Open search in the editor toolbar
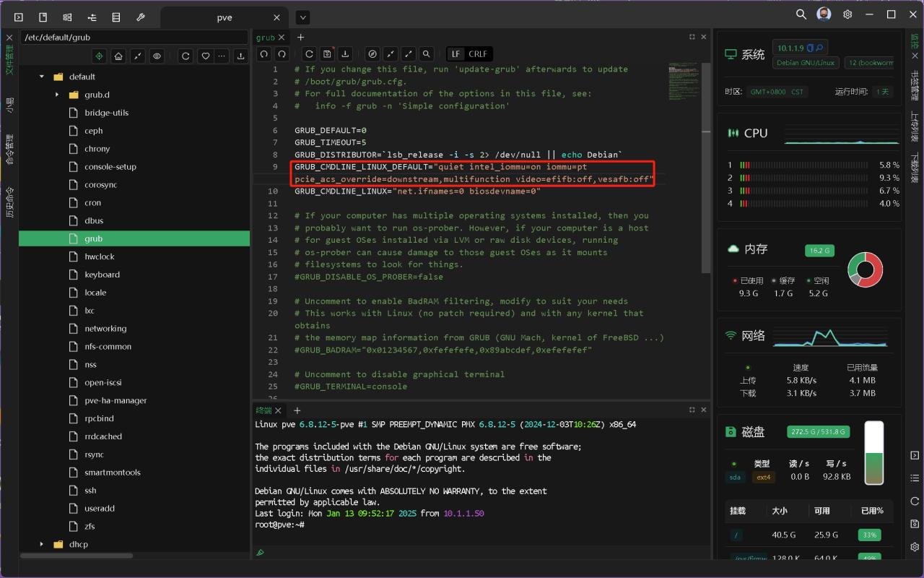924x578 pixels. click(427, 53)
